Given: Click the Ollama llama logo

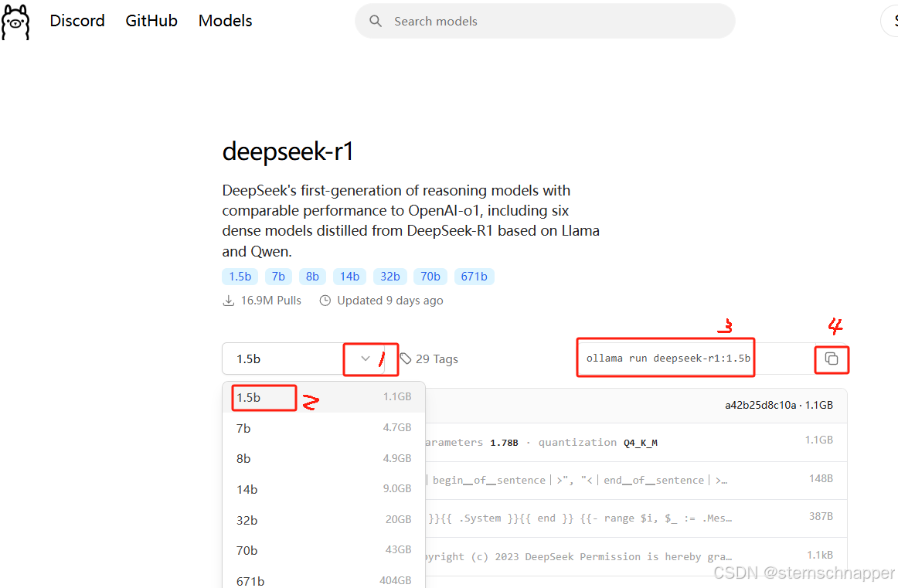Looking at the screenshot, I should [15, 22].
